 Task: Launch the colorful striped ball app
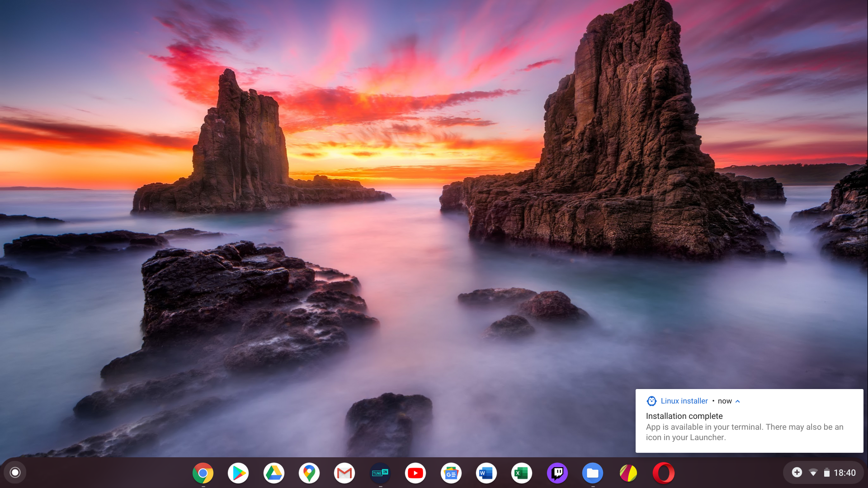pos(628,473)
